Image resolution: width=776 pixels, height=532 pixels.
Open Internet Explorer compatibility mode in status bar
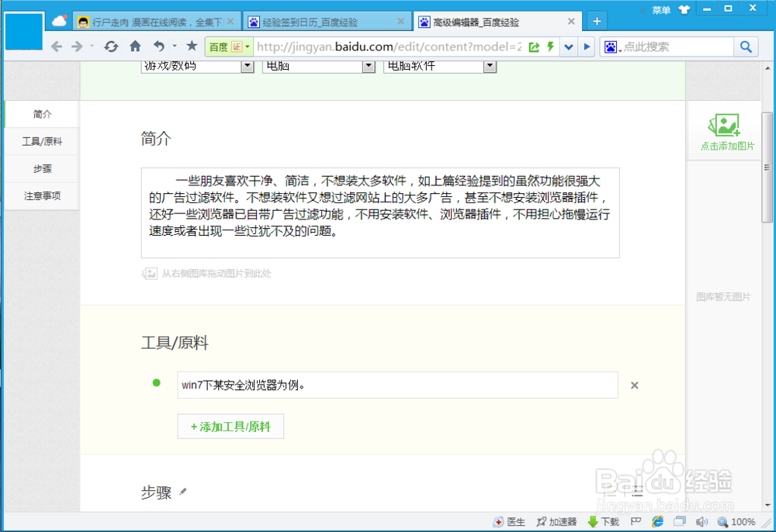click(x=656, y=521)
